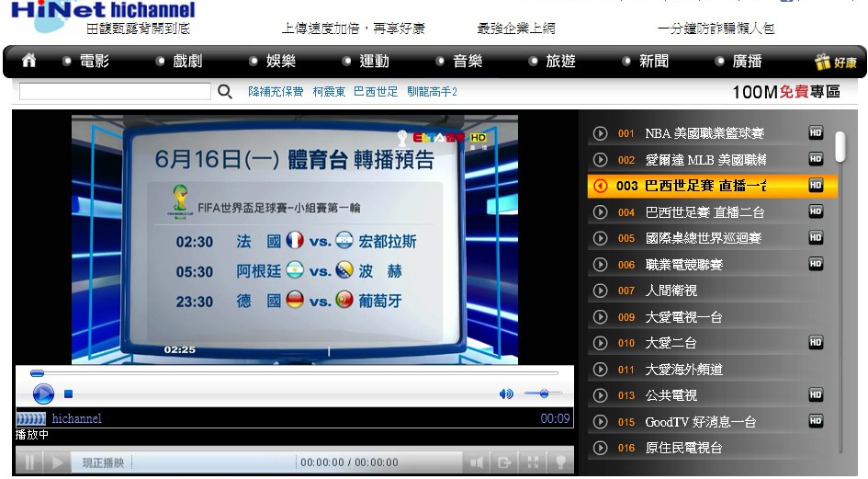The height and width of the screenshot is (479, 868).
Task: Click the search magnifier icon
Action: click(224, 91)
